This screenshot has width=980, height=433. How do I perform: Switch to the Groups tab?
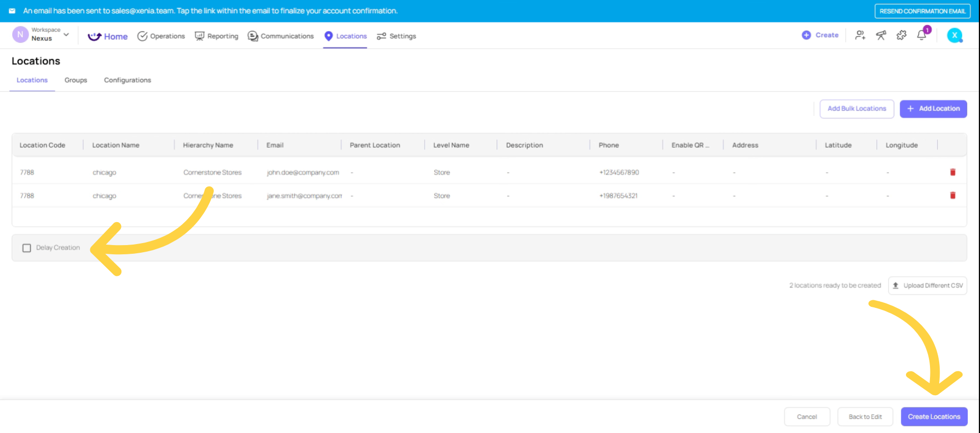(76, 80)
